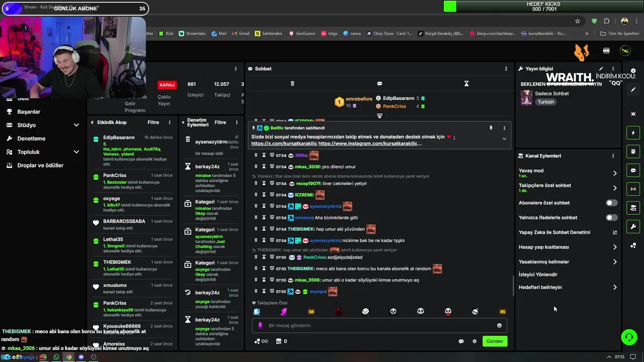
Task: Expand the pinned BotRix message chevron
Action: 504,139
